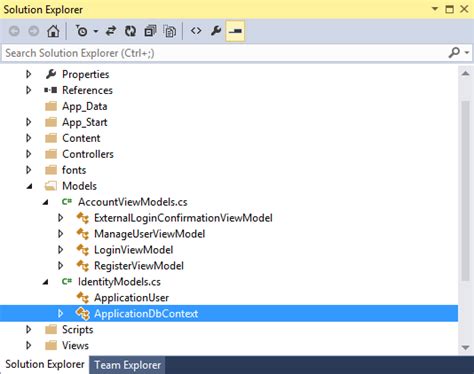Click the fonts folder icon
474x374 pixels.
(x=51, y=170)
